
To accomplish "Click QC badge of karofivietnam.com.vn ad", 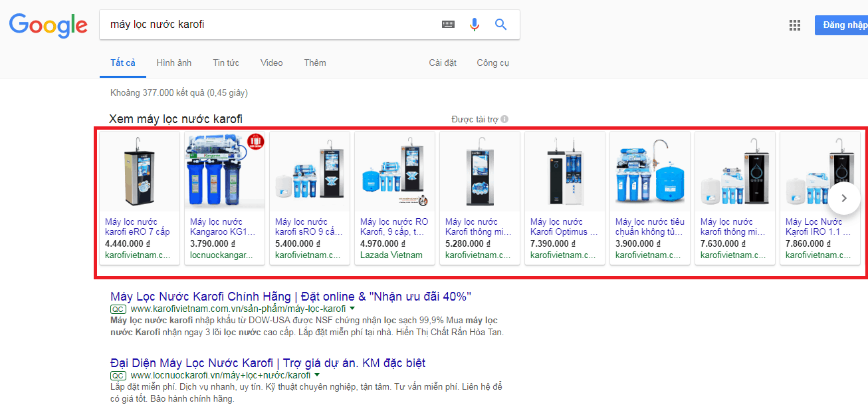I will 118,309.
